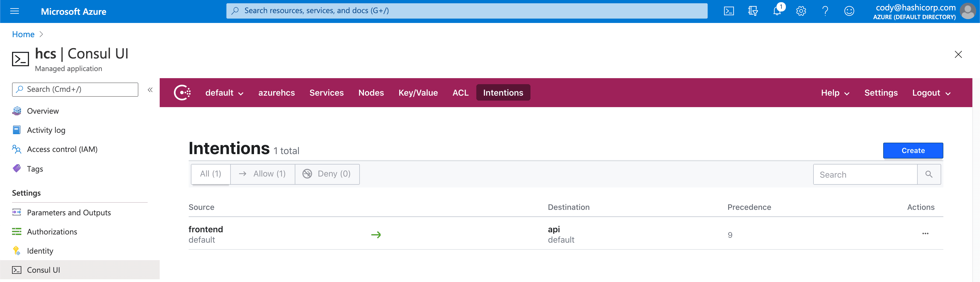
Task: Click the notifications bell icon
Action: pos(777,11)
